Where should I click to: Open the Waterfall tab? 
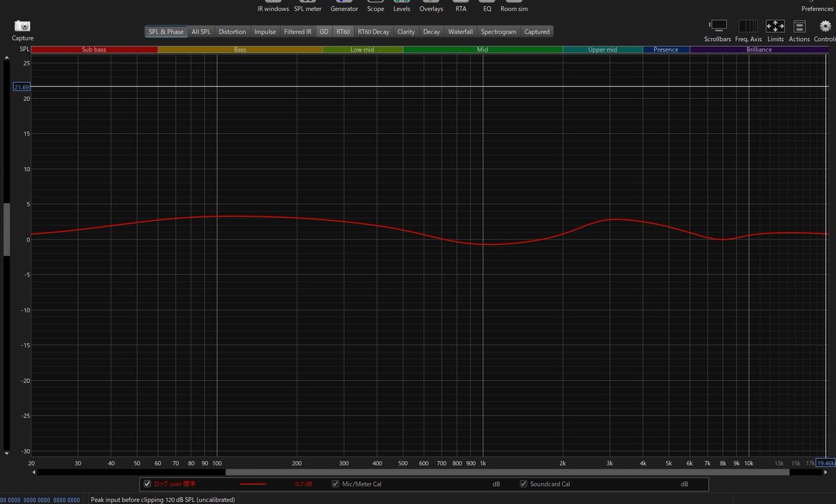pyautogui.click(x=460, y=31)
